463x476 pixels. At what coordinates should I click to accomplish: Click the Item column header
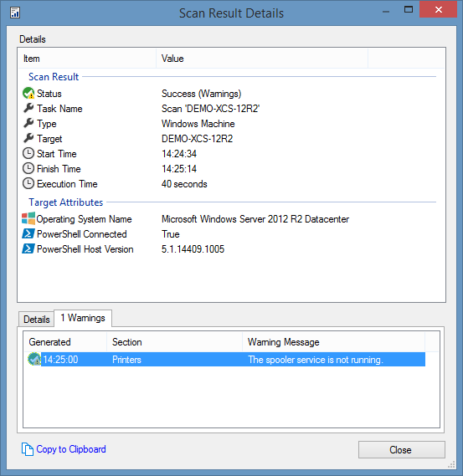tap(87, 59)
